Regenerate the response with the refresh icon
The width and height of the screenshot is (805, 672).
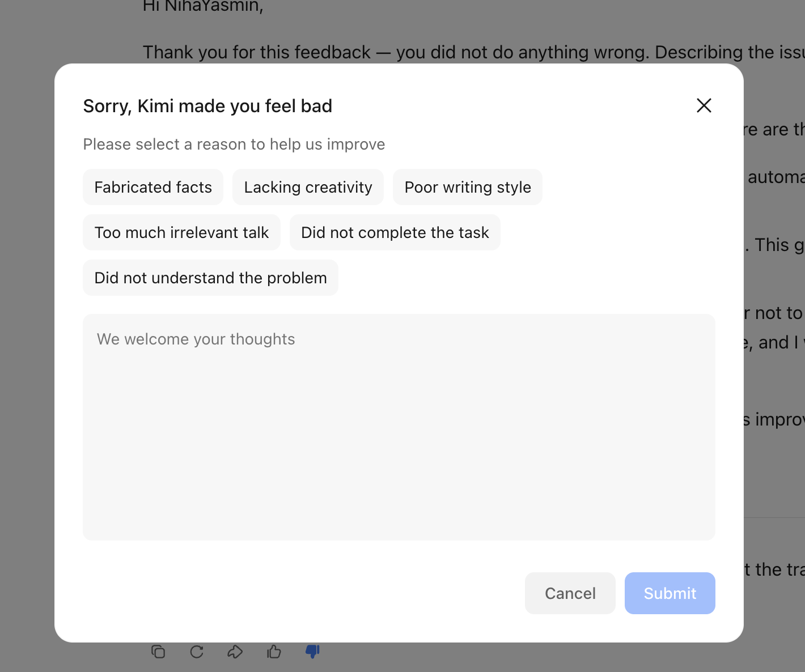pyautogui.click(x=197, y=652)
